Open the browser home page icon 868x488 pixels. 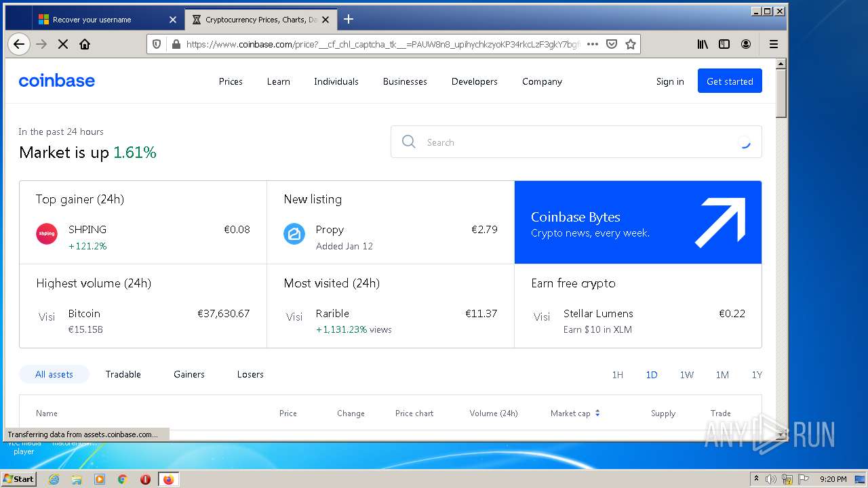(x=85, y=44)
